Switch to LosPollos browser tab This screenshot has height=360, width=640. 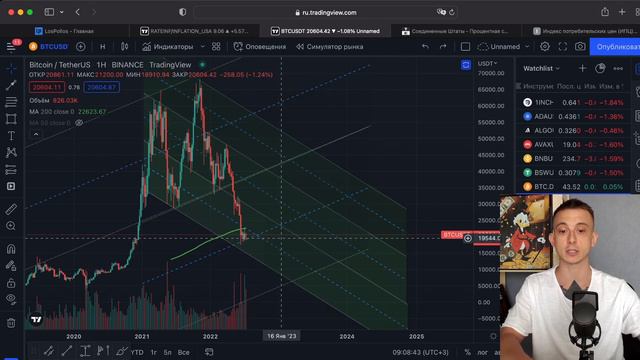pyautogui.click(x=64, y=31)
